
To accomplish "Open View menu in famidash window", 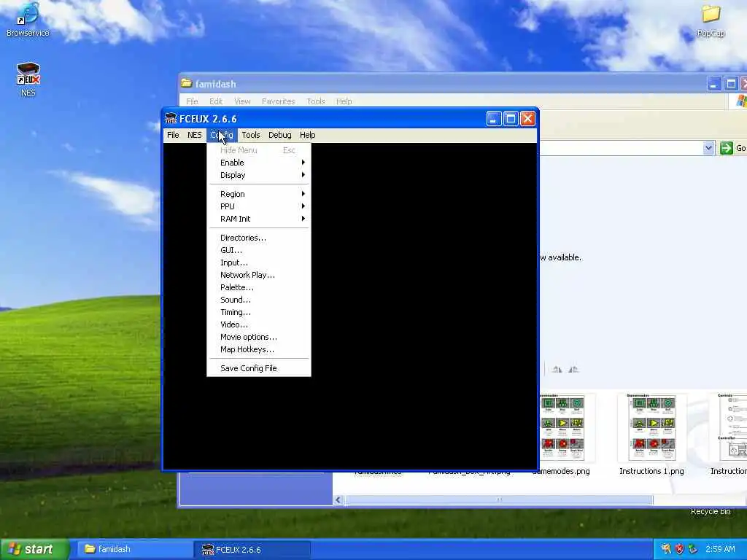I will tap(242, 101).
